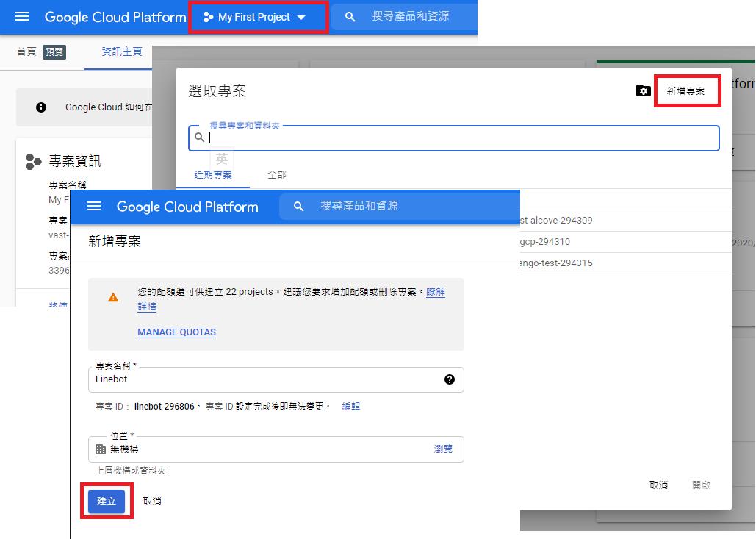Image resolution: width=756 pixels, height=539 pixels.
Task: Click the 開啟 button in the project picker
Action: coord(701,485)
